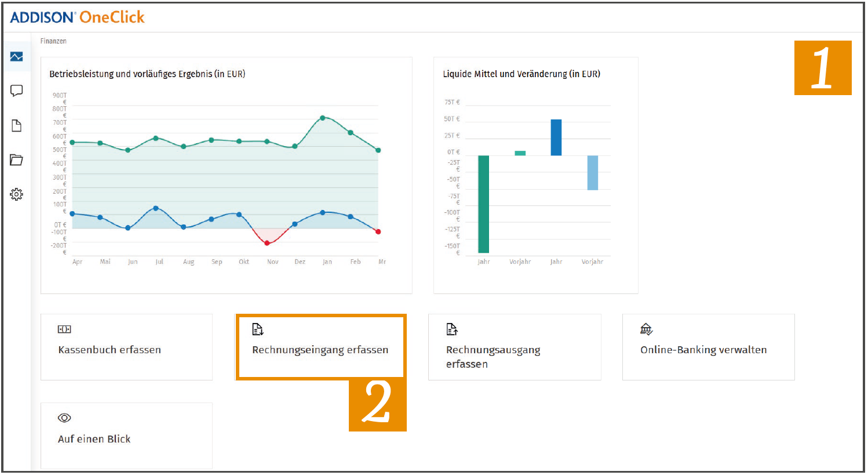The width and height of the screenshot is (868, 475).
Task: Click the Rechnungseingang invoice icon
Action: (258, 329)
